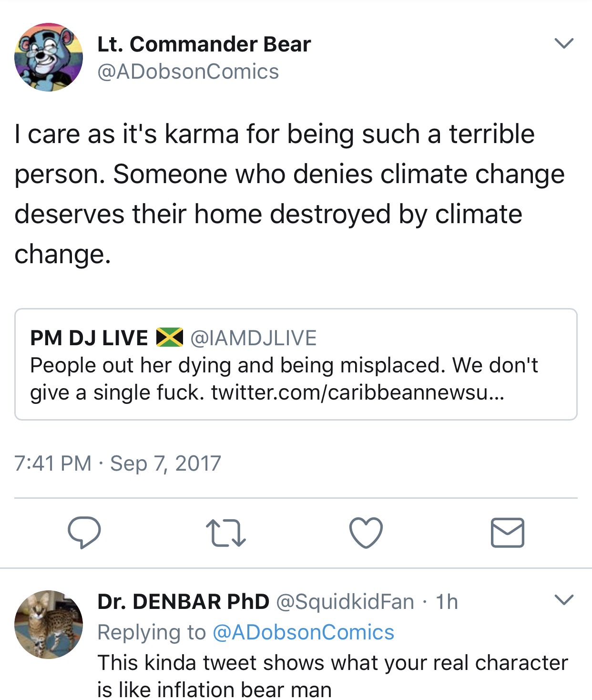The height and width of the screenshot is (700, 592).
Task: Share tweet via envelope message icon
Action: (x=508, y=533)
